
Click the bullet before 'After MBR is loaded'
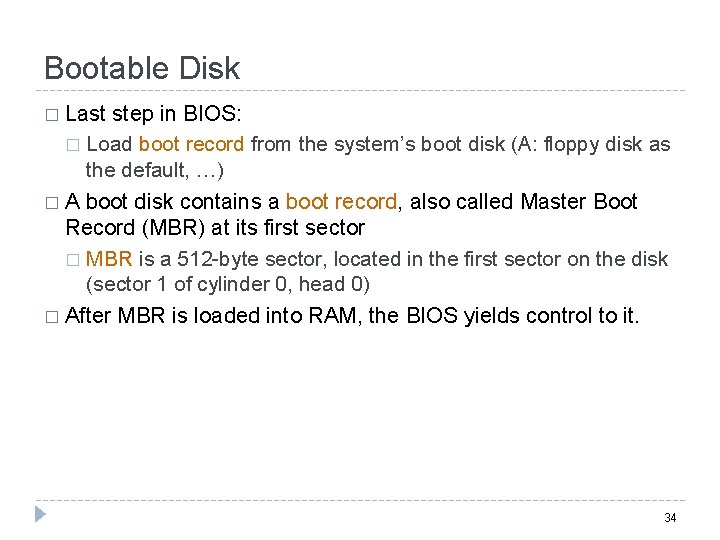[51, 317]
